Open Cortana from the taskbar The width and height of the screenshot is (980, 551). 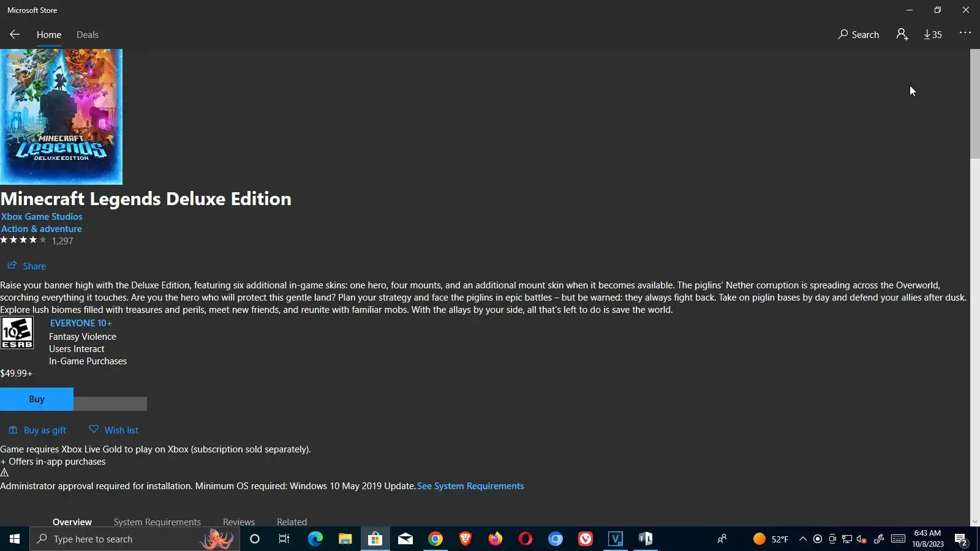[x=255, y=539]
